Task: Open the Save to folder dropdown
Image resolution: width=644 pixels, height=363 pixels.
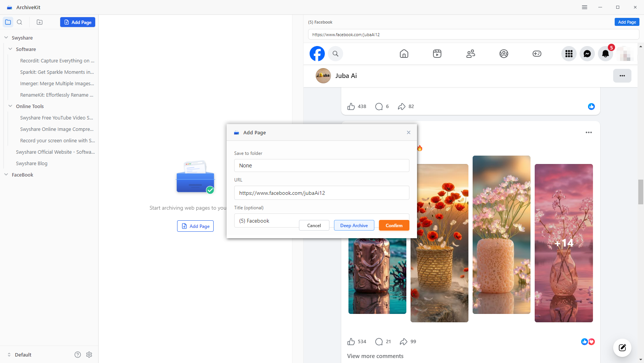Action: click(x=321, y=166)
